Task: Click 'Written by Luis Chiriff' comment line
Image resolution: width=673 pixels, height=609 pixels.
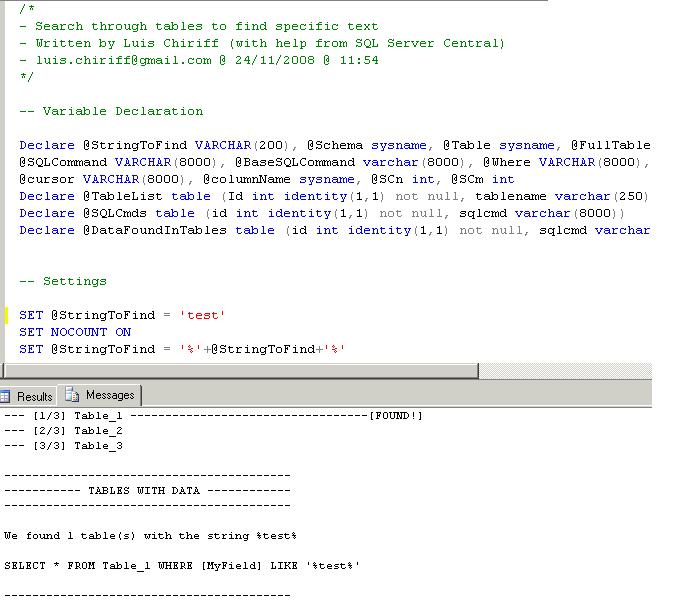Action: tap(262, 43)
